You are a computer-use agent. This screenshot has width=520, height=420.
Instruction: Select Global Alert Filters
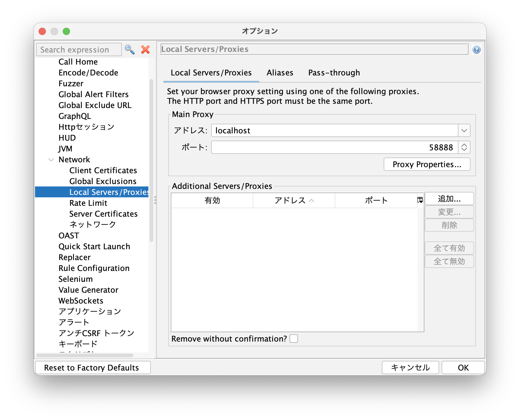coord(94,94)
